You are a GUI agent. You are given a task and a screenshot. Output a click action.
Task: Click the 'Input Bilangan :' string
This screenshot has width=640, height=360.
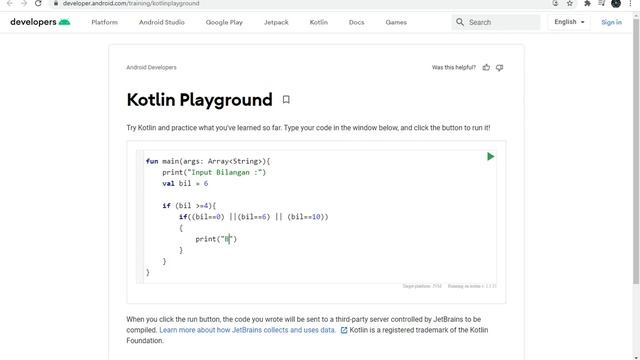click(225, 172)
